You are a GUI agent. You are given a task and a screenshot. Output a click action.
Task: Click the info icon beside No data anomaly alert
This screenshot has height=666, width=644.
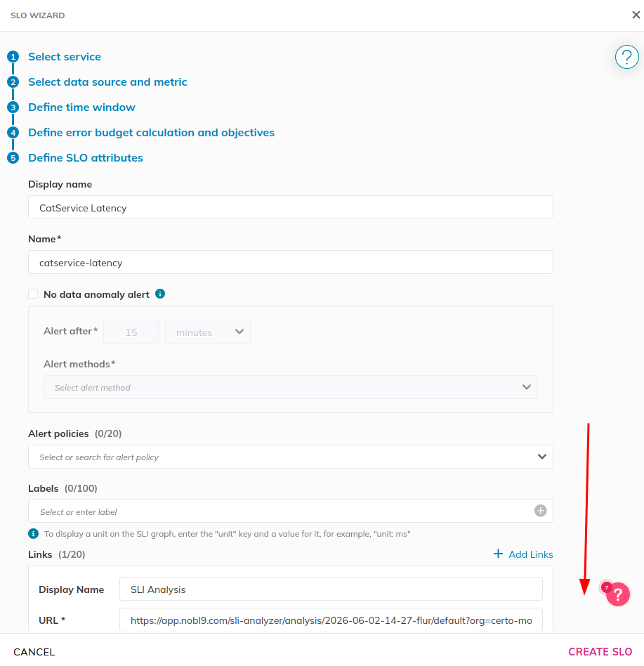point(160,294)
